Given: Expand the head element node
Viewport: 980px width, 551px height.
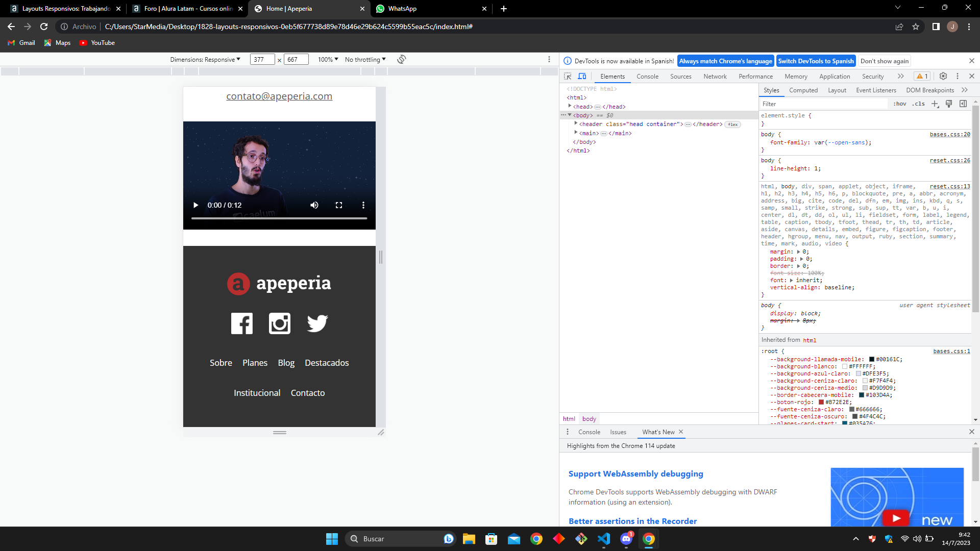Looking at the screenshot, I should click(x=570, y=106).
